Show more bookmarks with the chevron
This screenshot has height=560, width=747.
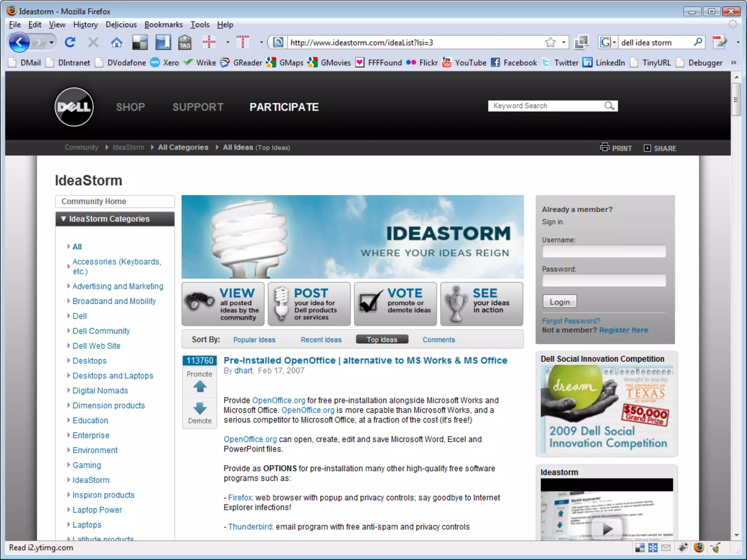[734, 63]
